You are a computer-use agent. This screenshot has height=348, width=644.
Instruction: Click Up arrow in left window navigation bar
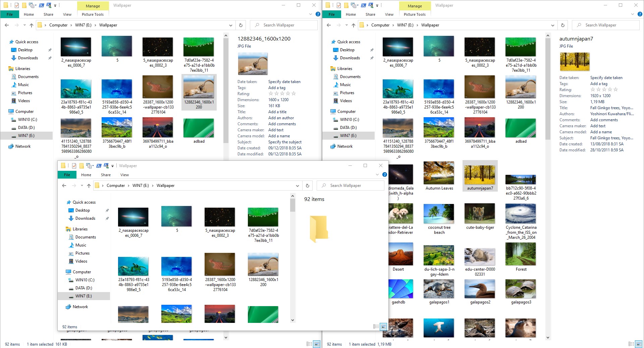tap(32, 25)
